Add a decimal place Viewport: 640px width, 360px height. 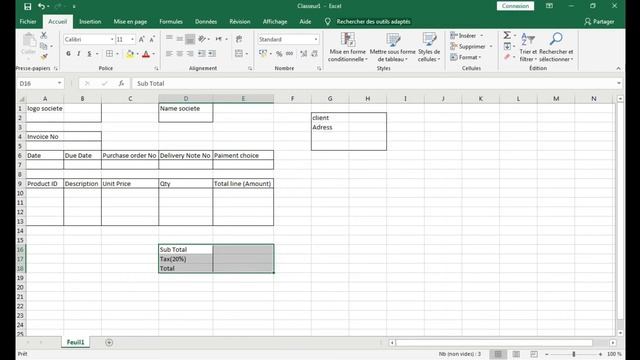point(304,53)
